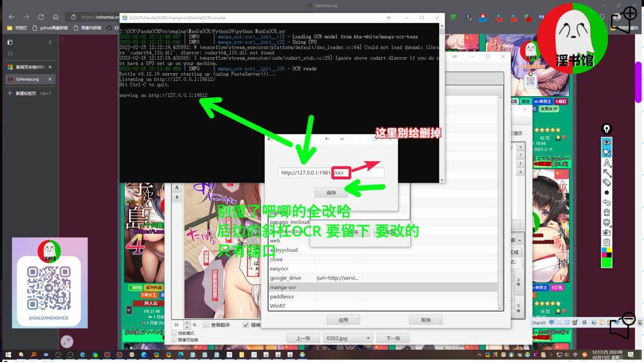Viewport: 644px width, 362px height.
Task: Toggle the eye visibility icon in annotation toolbar
Action: (607, 142)
